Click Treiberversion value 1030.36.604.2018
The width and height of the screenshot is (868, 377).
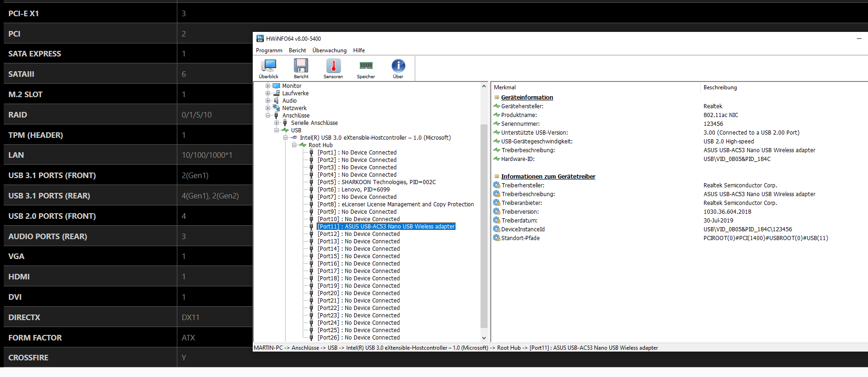click(727, 212)
